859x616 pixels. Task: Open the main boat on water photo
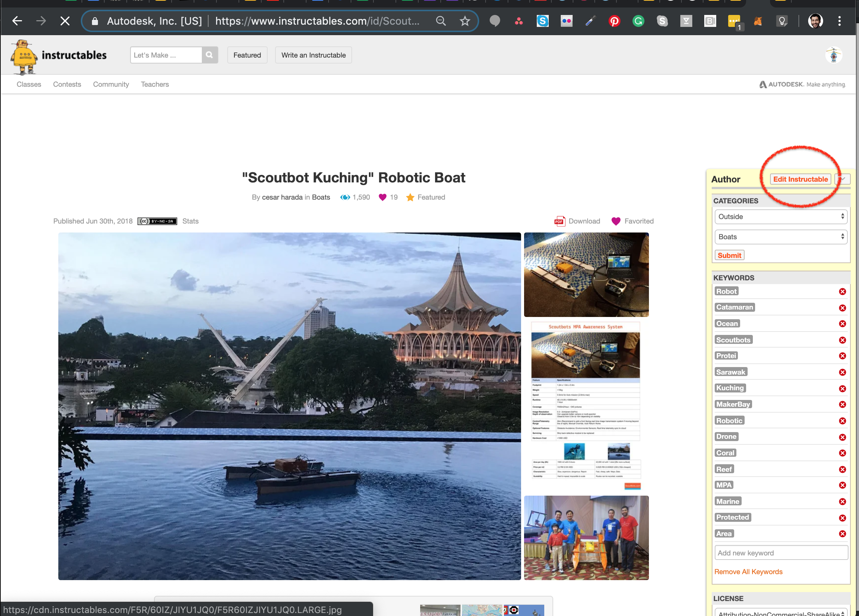pyautogui.click(x=289, y=406)
